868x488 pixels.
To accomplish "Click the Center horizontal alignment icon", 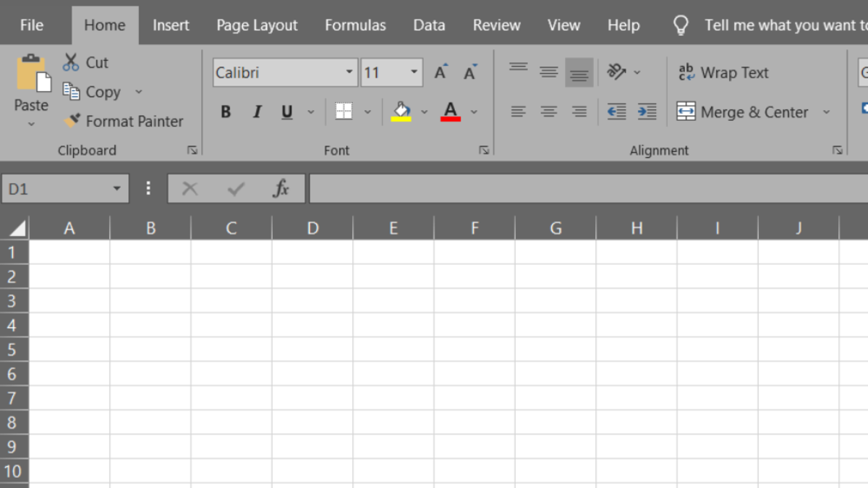I will 549,112.
